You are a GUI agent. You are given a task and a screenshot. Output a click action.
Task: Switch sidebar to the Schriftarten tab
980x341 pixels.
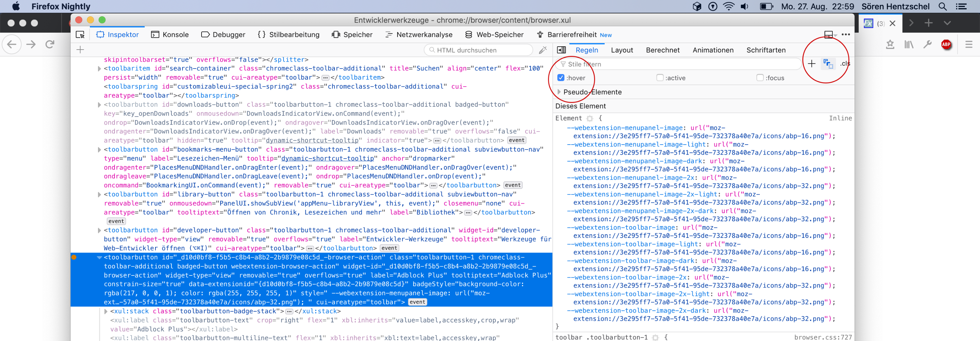coord(766,50)
